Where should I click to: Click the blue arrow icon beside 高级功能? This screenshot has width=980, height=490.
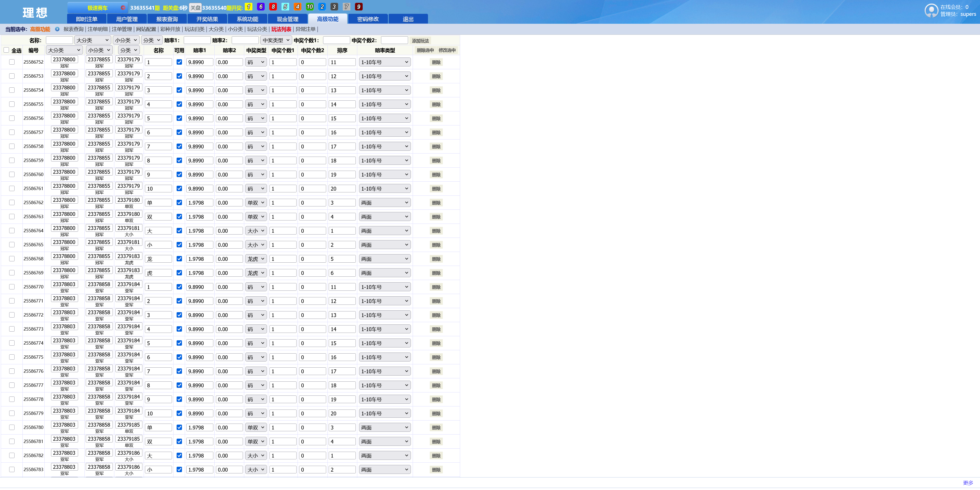(x=57, y=29)
